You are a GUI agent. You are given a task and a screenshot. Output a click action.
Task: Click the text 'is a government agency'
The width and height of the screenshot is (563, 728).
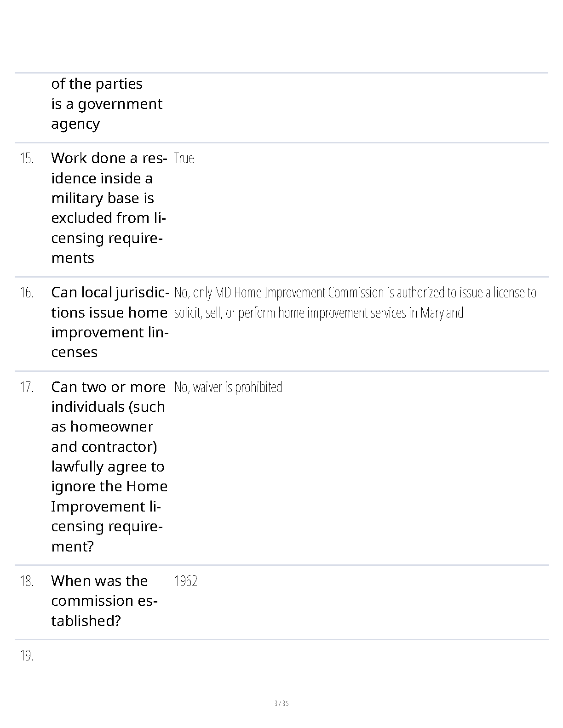point(107,114)
